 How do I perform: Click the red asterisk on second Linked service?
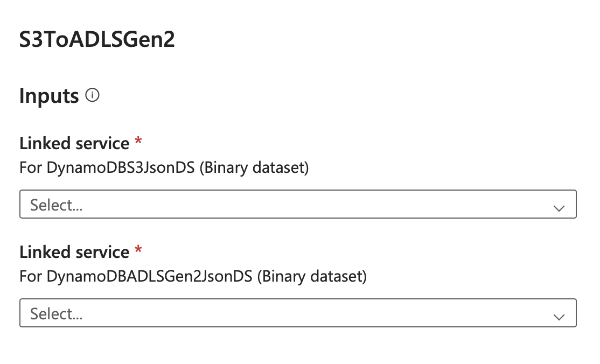[x=138, y=250]
